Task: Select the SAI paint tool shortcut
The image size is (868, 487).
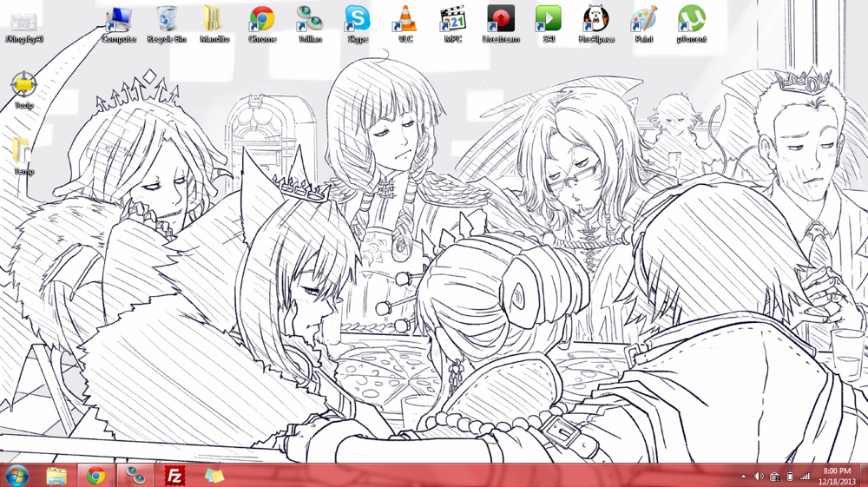Action: [x=549, y=25]
